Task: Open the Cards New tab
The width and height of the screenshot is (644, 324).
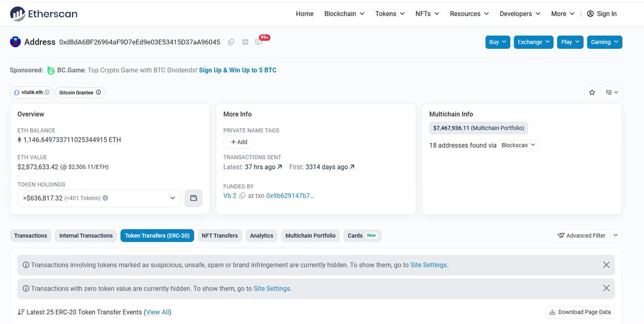Action: [x=362, y=235]
